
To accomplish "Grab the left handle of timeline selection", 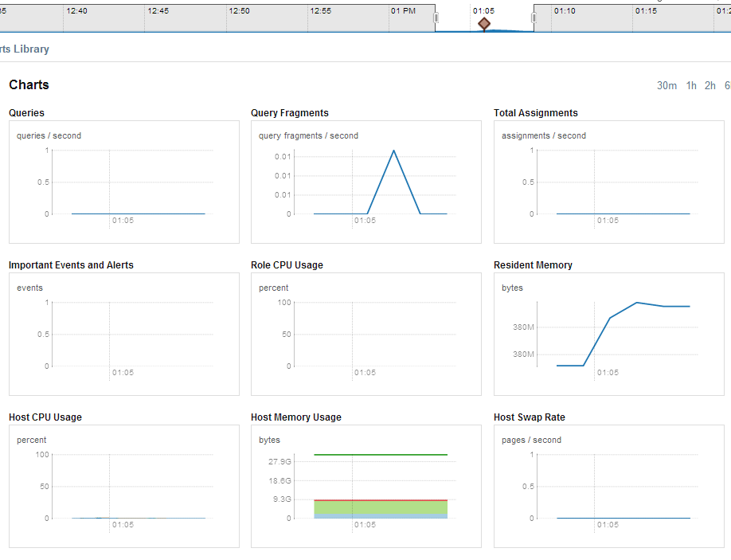I will click(x=436, y=18).
